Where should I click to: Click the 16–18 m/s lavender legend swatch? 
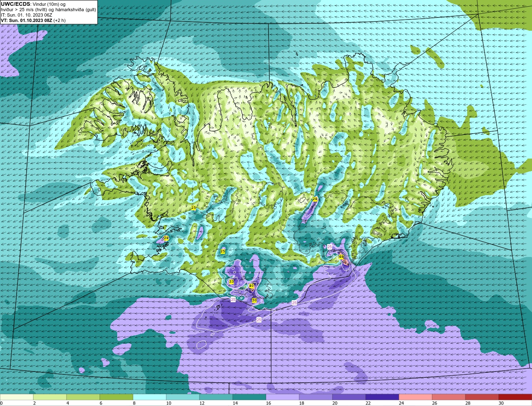[283, 397]
